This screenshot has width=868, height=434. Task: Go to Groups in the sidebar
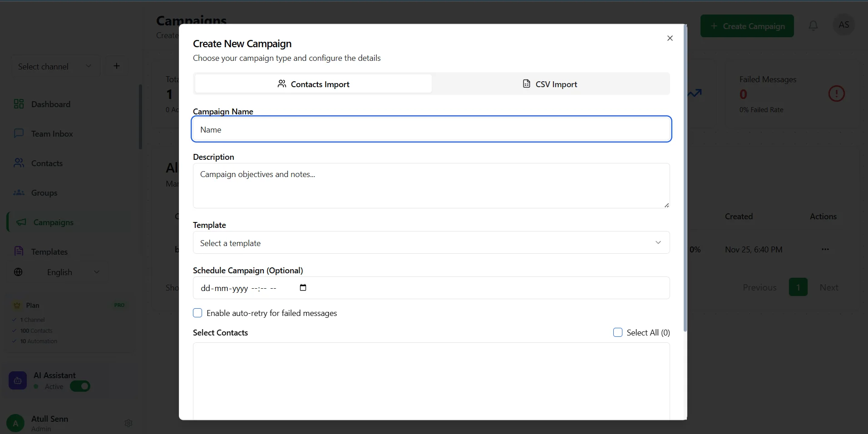[x=44, y=192]
